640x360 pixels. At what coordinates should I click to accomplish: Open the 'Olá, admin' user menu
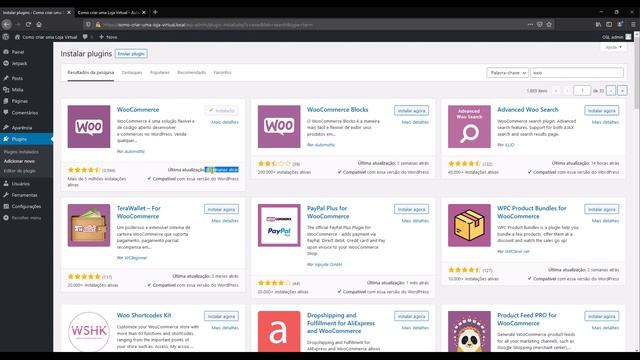616,37
